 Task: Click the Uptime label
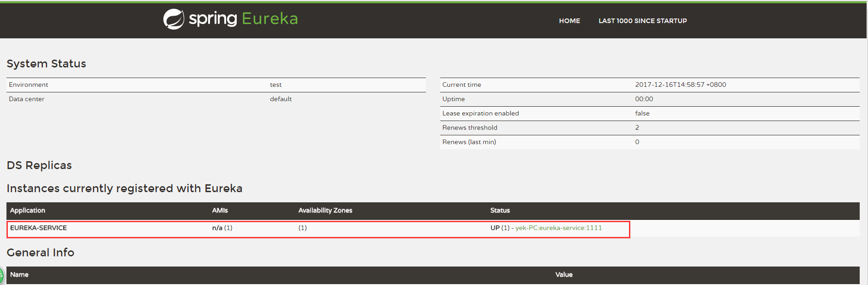(454, 99)
